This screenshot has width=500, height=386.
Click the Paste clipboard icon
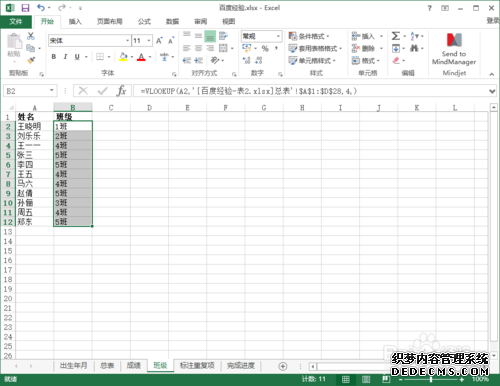(x=14, y=41)
